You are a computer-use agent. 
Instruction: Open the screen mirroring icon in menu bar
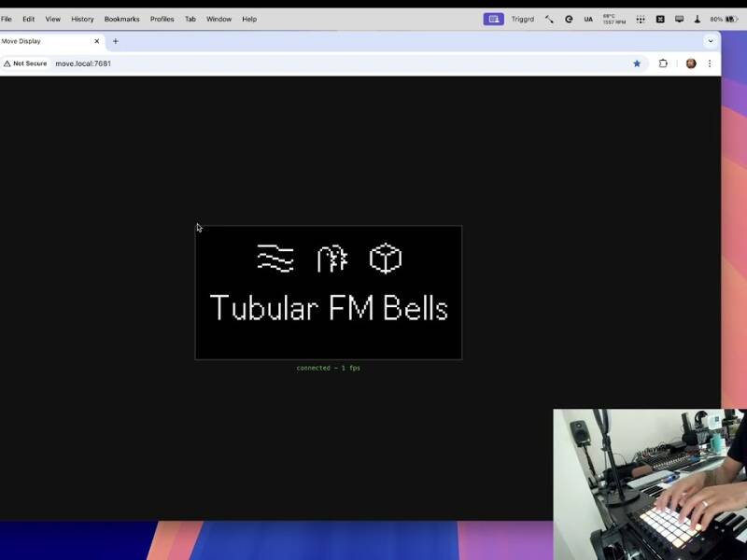[x=679, y=19]
